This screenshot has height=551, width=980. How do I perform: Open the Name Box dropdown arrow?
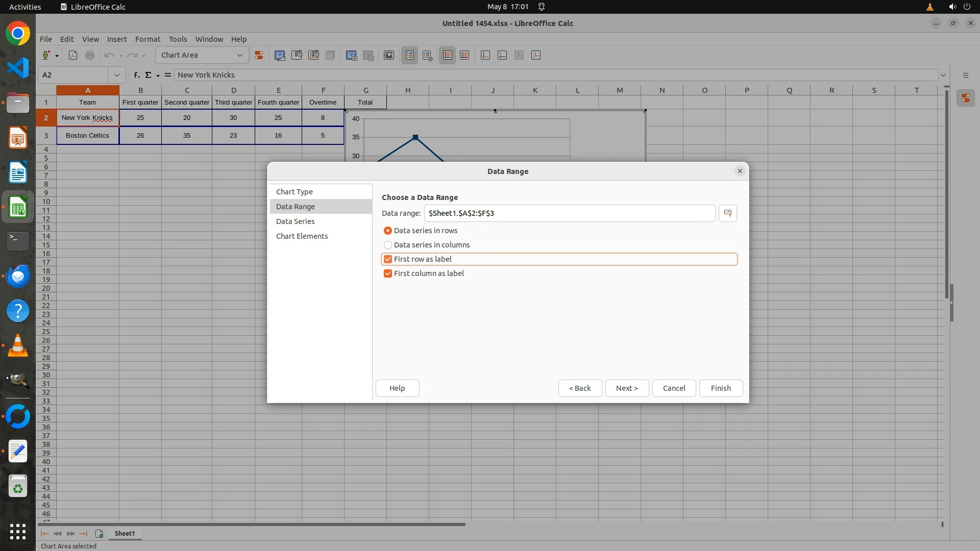(x=117, y=75)
